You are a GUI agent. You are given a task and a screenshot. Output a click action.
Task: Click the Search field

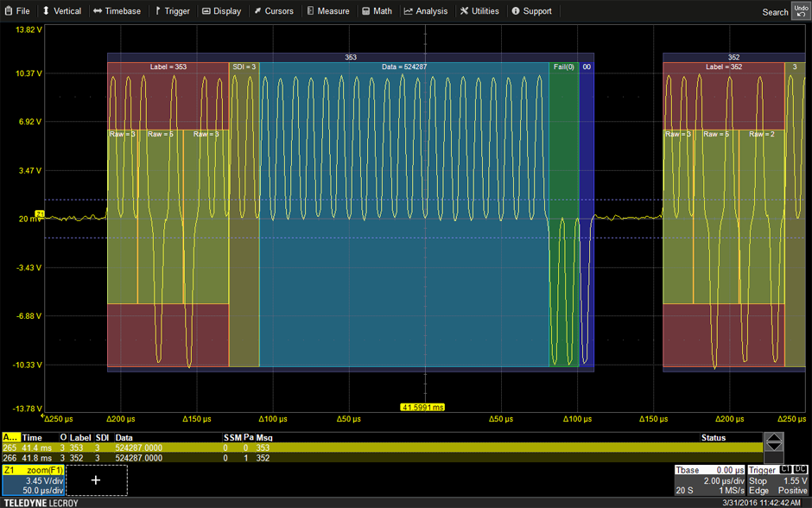pos(775,12)
